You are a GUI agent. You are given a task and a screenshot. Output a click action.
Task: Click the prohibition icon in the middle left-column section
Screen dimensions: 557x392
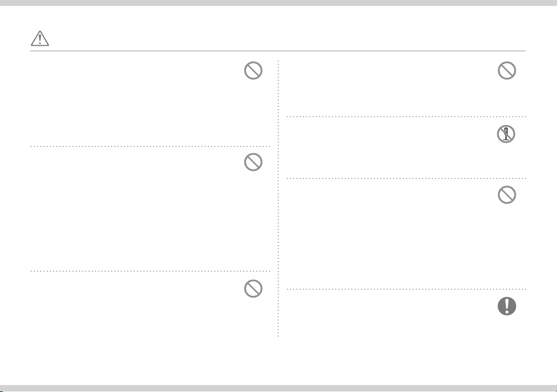253,162
